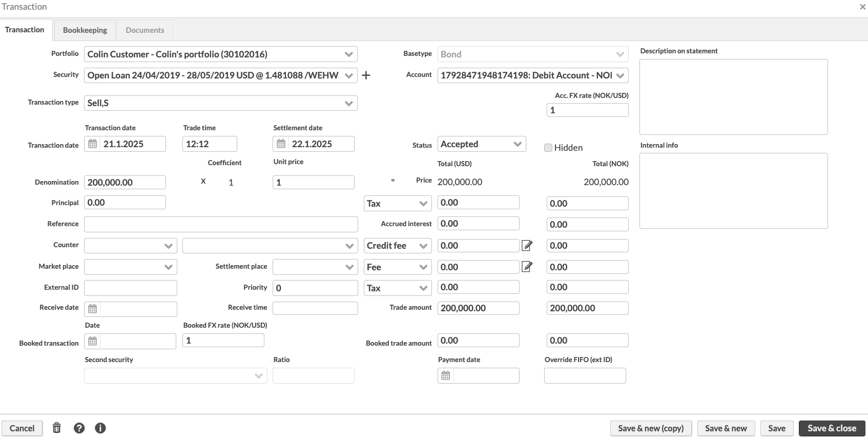The image size is (868, 439).
Task: Open the Account dropdown
Action: click(x=533, y=75)
